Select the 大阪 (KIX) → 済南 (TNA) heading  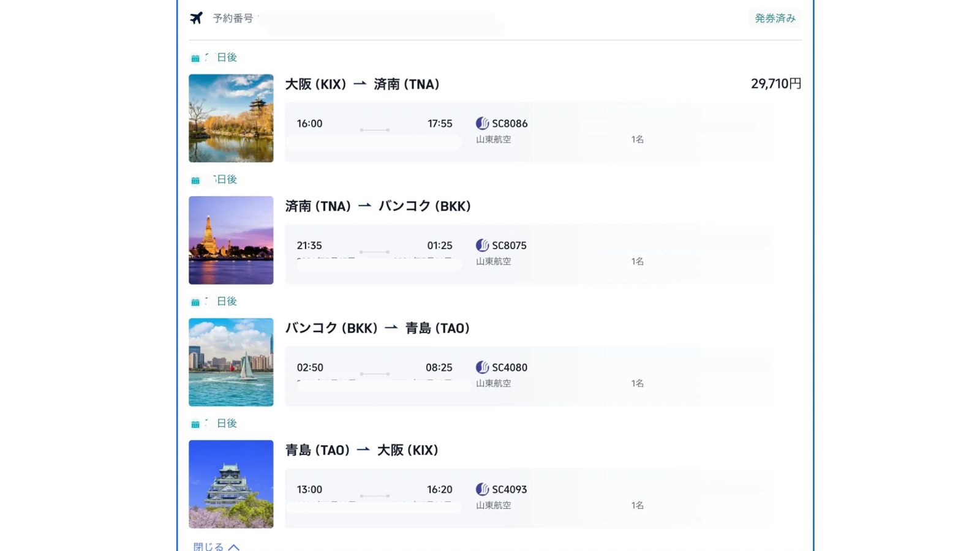click(x=363, y=84)
